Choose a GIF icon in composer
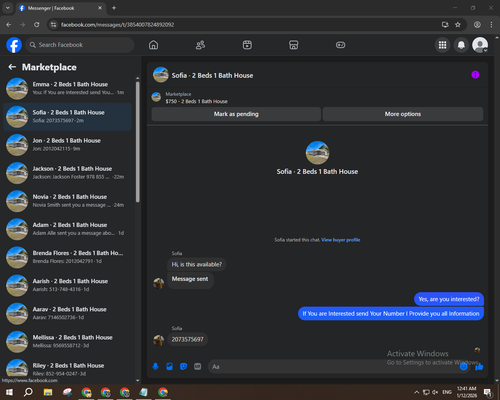The width and height of the screenshot is (500, 400). click(197, 367)
